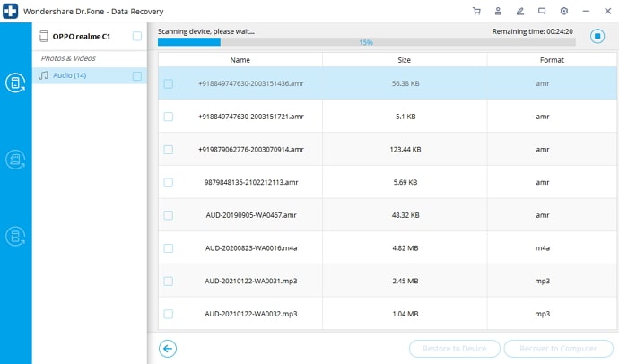Click the Remaining time 00:24:20 label
This screenshot has width=619, height=364.
pyautogui.click(x=533, y=31)
